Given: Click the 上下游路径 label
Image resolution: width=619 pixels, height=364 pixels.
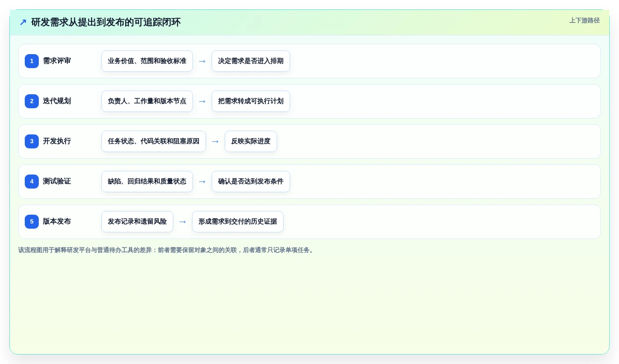Looking at the screenshot, I should coord(584,21).
